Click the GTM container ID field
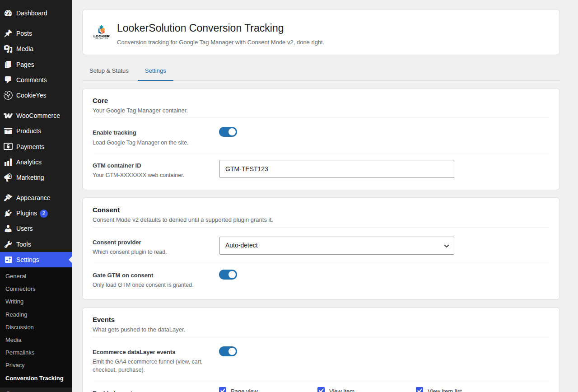 click(x=337, y=169)
